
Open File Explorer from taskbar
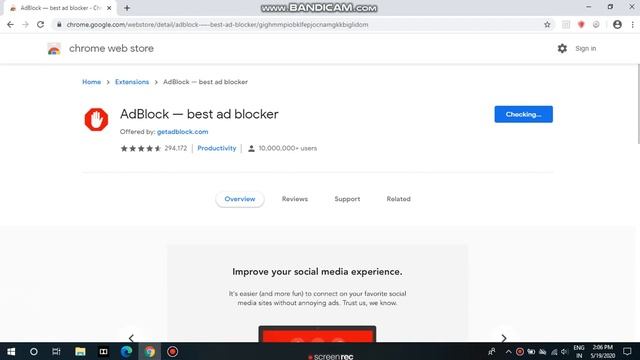(80, 351)
